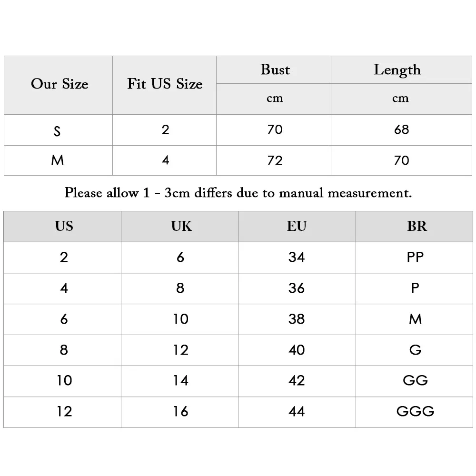Click the 'EU' conversion table header
Image resolution: width=476 pixels, height=476 pixels.
coord(297,227)
